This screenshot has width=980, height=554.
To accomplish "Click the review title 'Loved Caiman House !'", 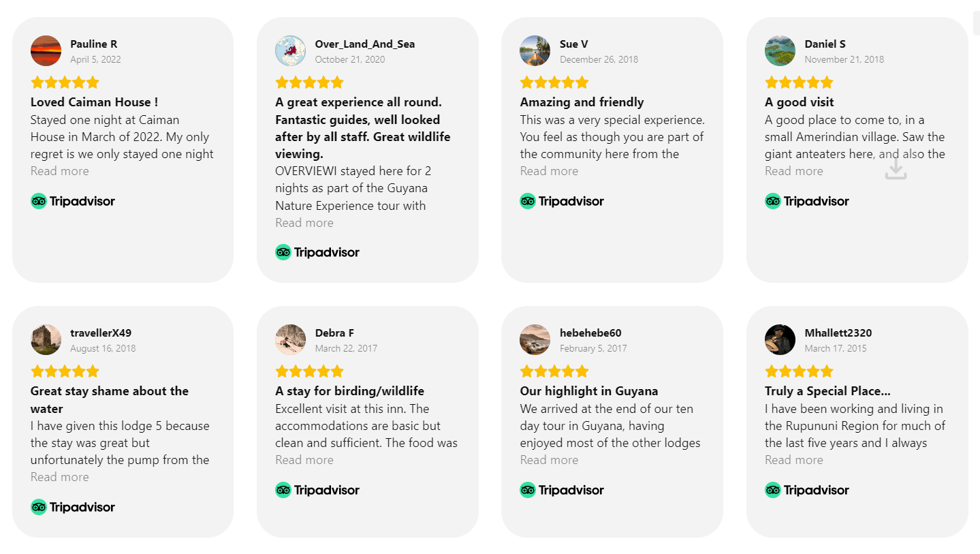I will click(x=94, y=102).
